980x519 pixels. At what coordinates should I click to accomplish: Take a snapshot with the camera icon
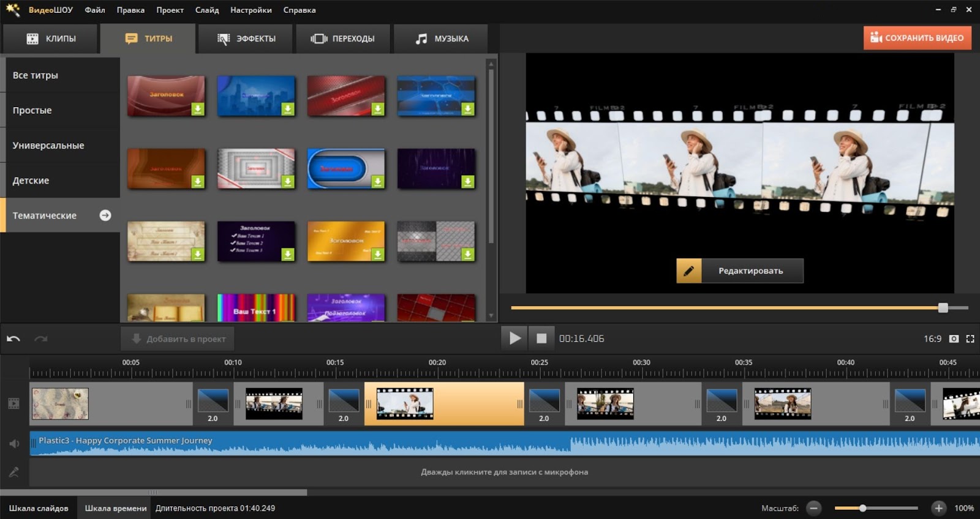coord(954,338)
